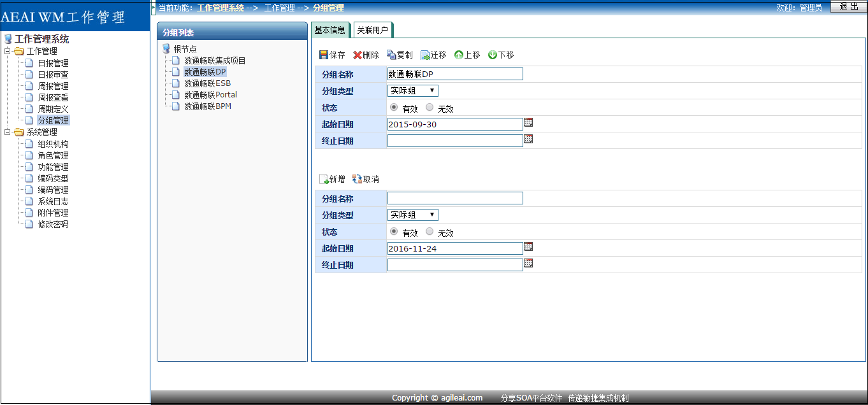Switch to the 基本信息 tab
The height and width of the screenshot is (405, 868).
tap(330, 30)
